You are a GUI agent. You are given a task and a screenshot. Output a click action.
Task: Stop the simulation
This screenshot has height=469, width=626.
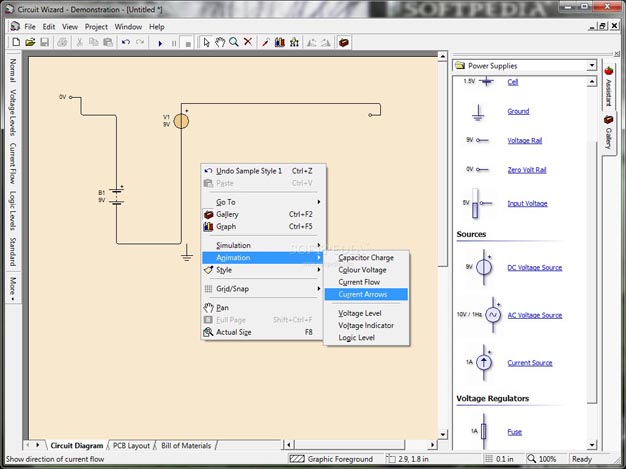[188, 43]
